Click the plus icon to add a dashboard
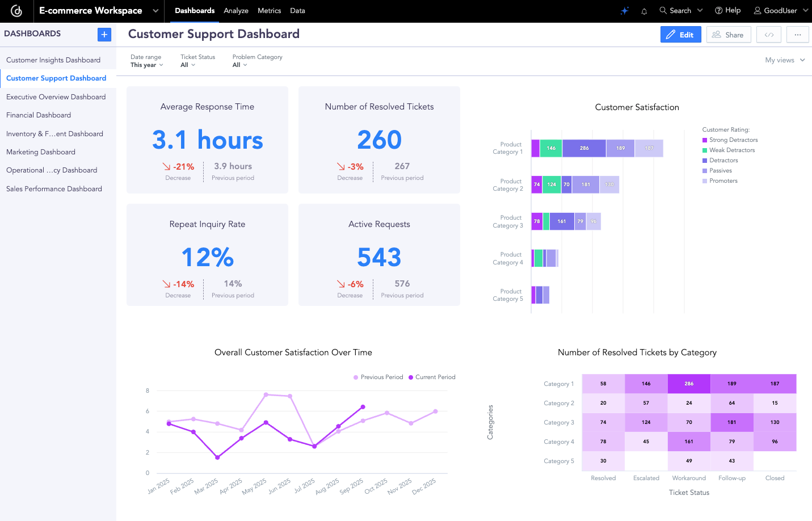Viewport: 812px width, 521px height. (x=104, y=35)
